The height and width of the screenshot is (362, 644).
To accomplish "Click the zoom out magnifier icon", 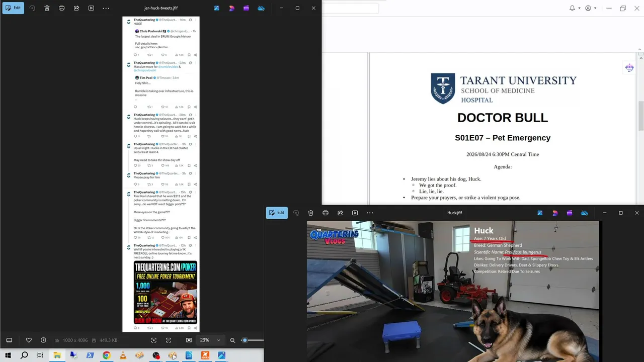I will tap(232, 340).
